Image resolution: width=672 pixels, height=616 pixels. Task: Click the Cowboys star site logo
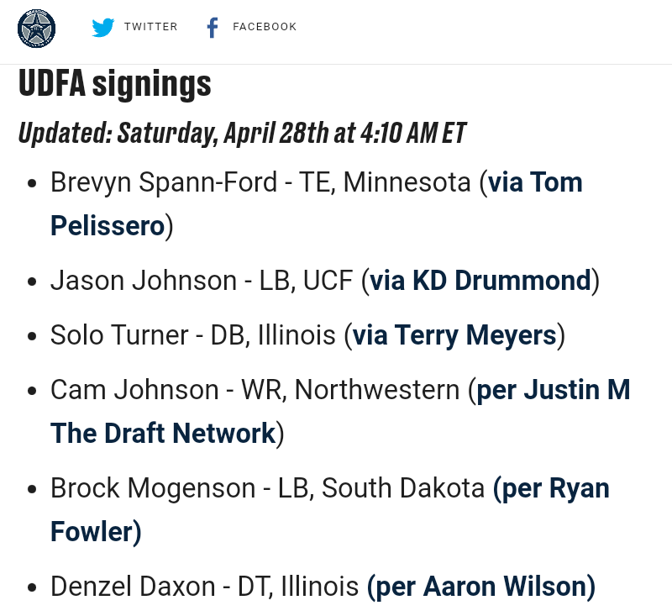point(36,28)
